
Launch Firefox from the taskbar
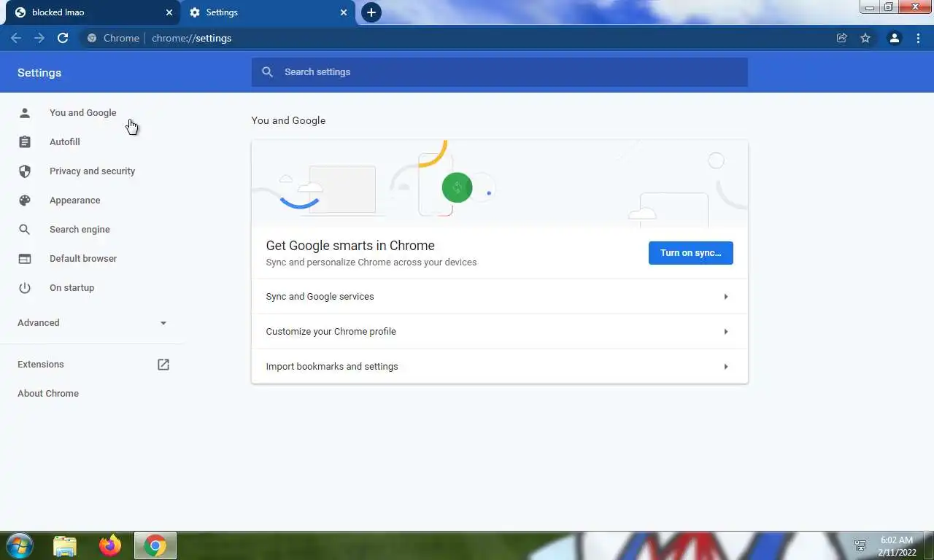tap(110, 545)
